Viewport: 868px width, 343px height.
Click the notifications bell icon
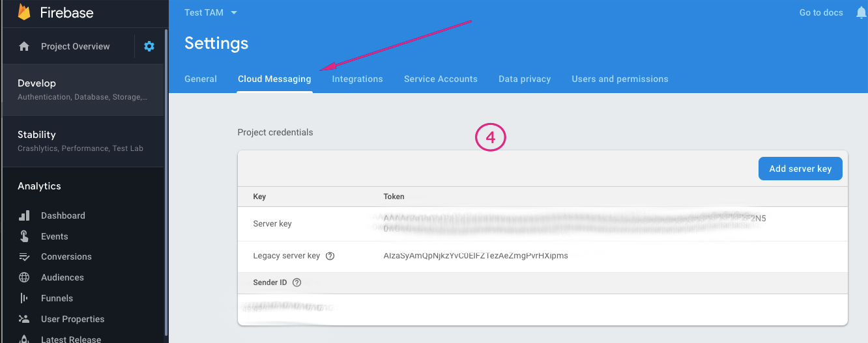[861, 12]
